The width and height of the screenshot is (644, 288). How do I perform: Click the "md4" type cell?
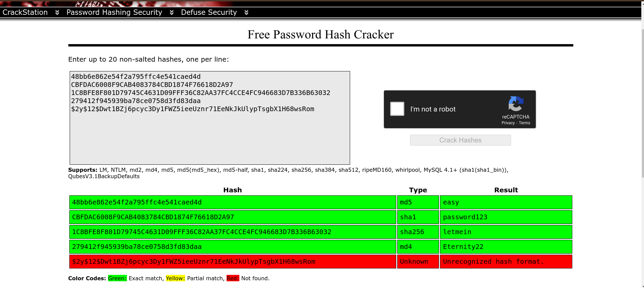tap(418, 247)
